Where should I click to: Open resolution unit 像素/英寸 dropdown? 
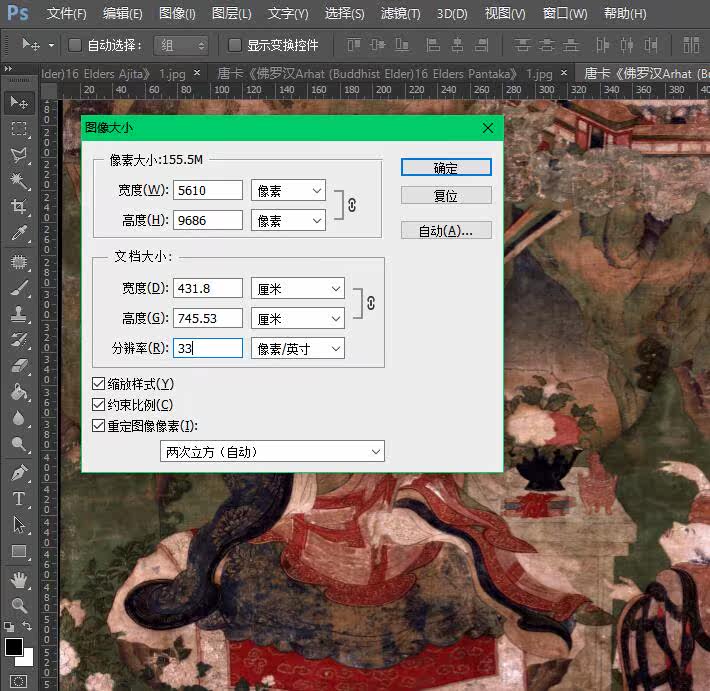pyautogui.click(x=298, y=348)
